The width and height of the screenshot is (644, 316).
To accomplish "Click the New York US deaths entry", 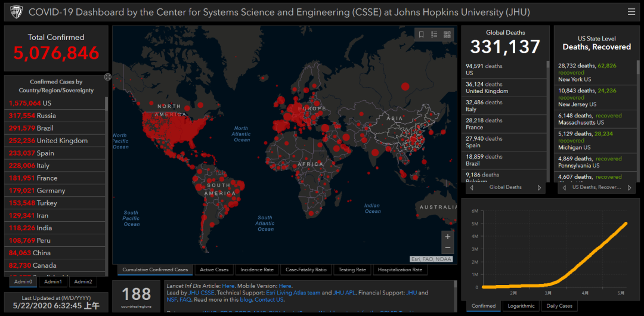I will coord(596,72).
